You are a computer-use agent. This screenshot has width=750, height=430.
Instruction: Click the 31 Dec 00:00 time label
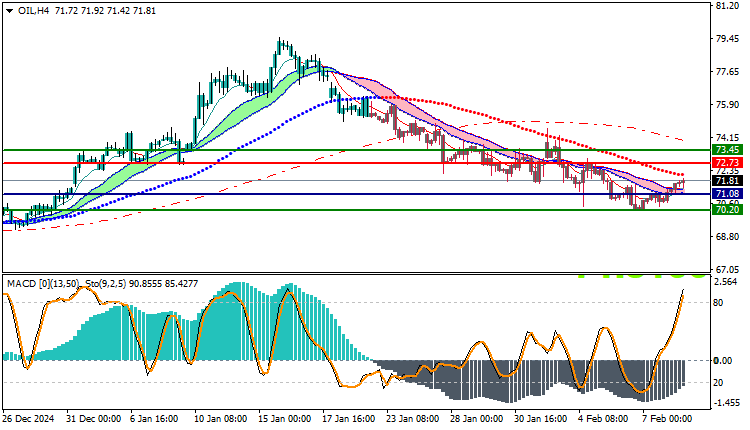(94, 419)
